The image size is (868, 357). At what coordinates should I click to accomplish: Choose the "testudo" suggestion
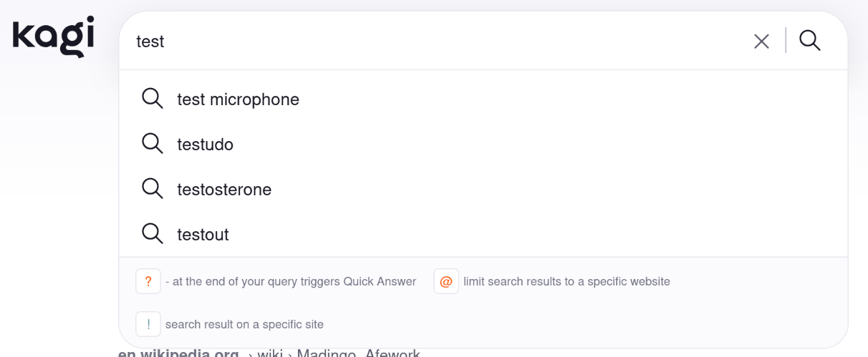coord(206,145)
